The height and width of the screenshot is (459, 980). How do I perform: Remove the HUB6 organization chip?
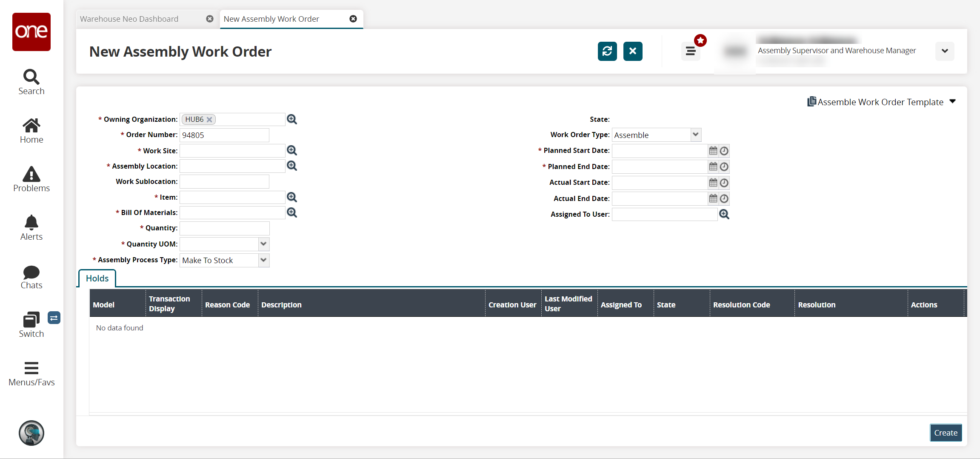[209, 120]
